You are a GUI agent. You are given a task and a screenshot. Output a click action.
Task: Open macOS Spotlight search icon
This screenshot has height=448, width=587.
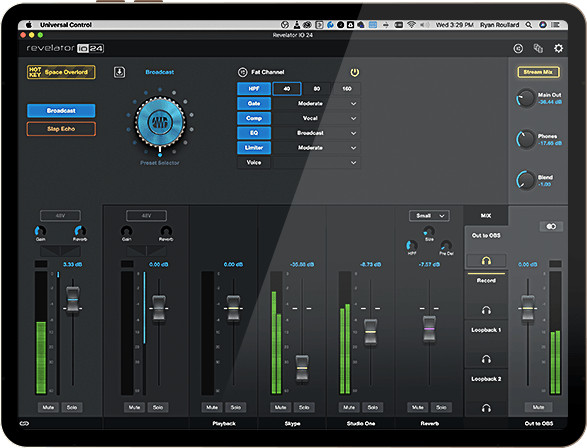pyautogui.click(x=529, y=25)
